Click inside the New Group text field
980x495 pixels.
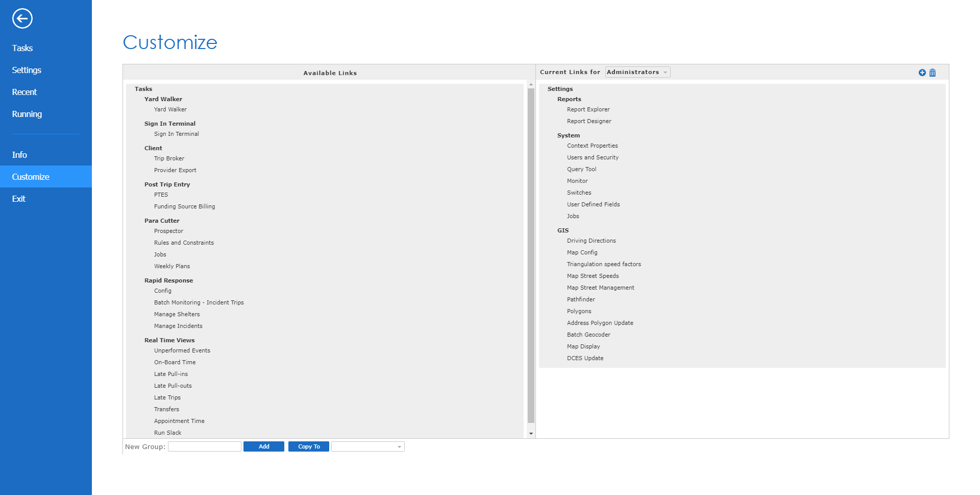204,446
